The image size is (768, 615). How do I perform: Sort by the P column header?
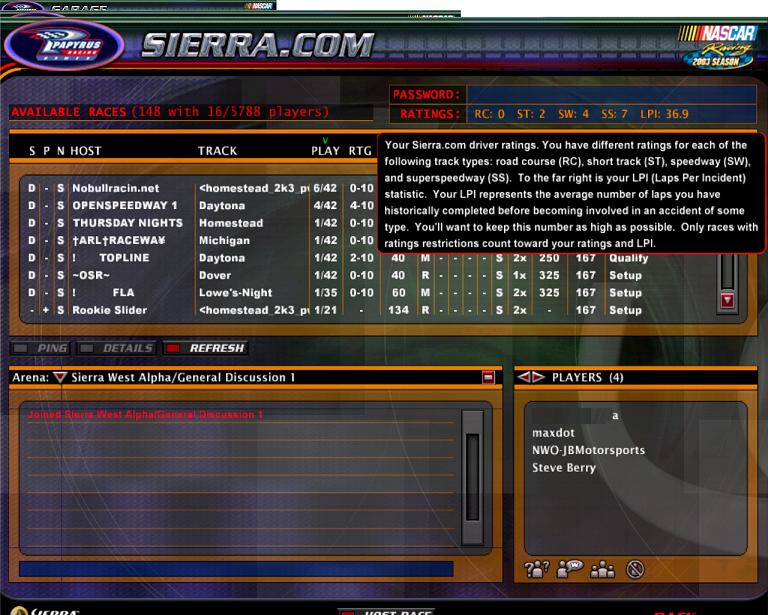[46, 151]
